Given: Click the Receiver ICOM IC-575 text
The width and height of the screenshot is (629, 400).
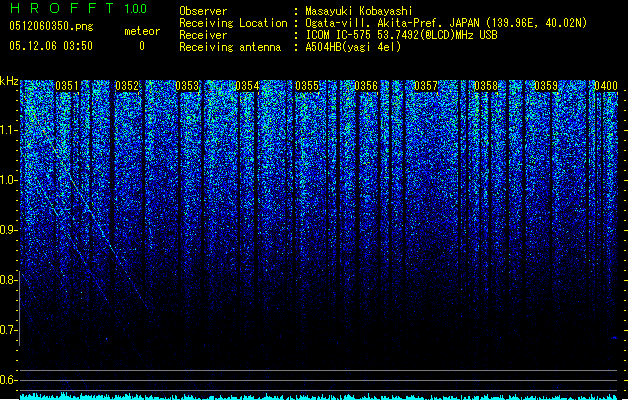Looking at the screenshot, I should [x=401, y=35].
